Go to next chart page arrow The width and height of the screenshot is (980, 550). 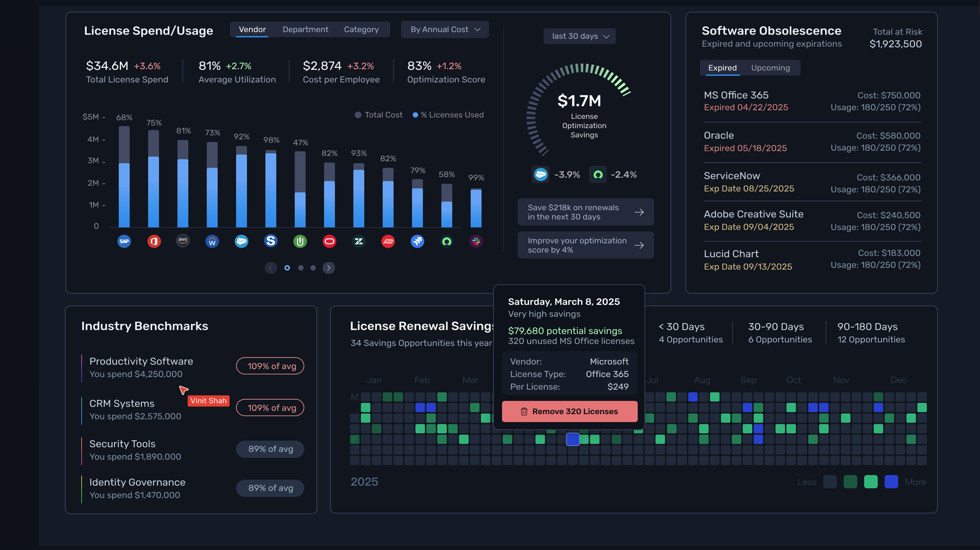tap(329, 268)
